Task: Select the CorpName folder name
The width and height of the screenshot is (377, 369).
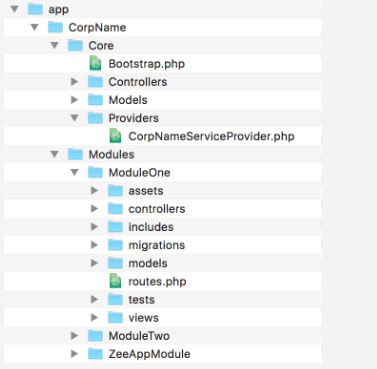Action: [x=97, y=27]
